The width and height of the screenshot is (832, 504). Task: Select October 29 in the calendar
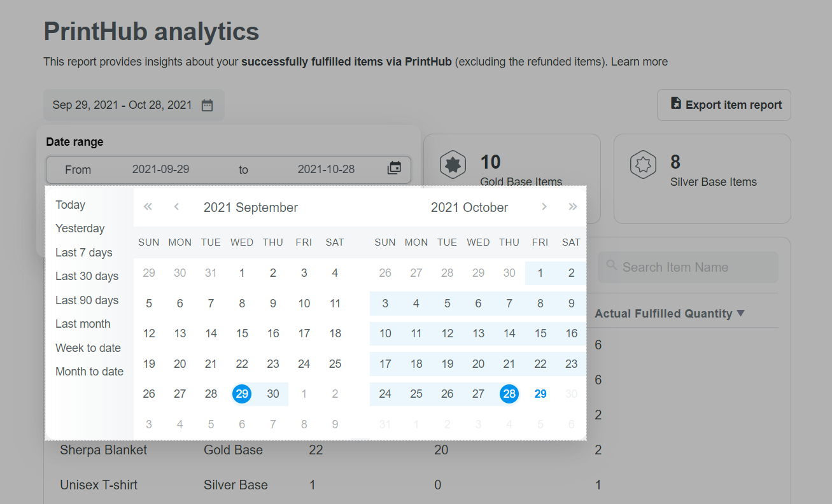(x=540, y=394)
